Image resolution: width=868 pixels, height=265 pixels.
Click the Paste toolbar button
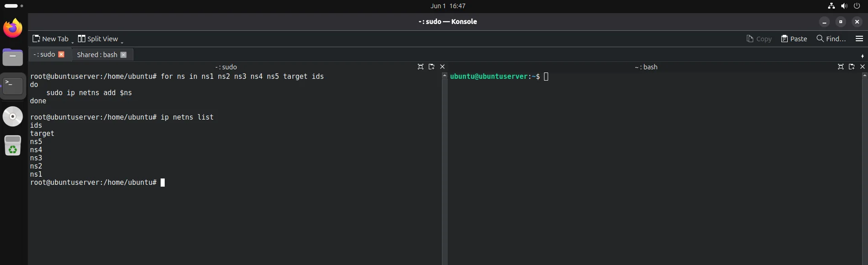click(x=794, y=39)
